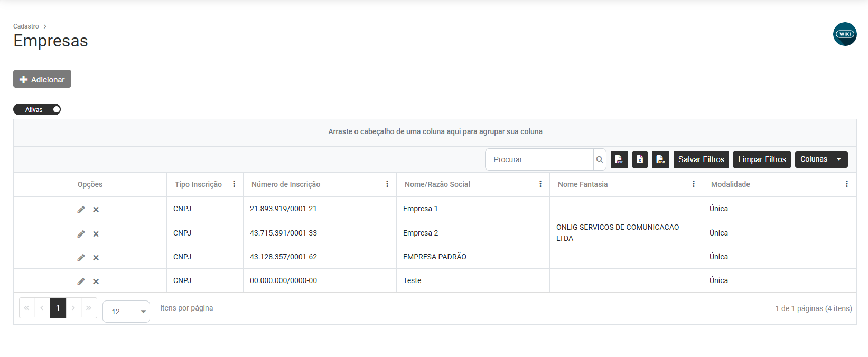Click Empresa 1 name cell
Viewport: 868px width, 357px height.
[473, 209]
